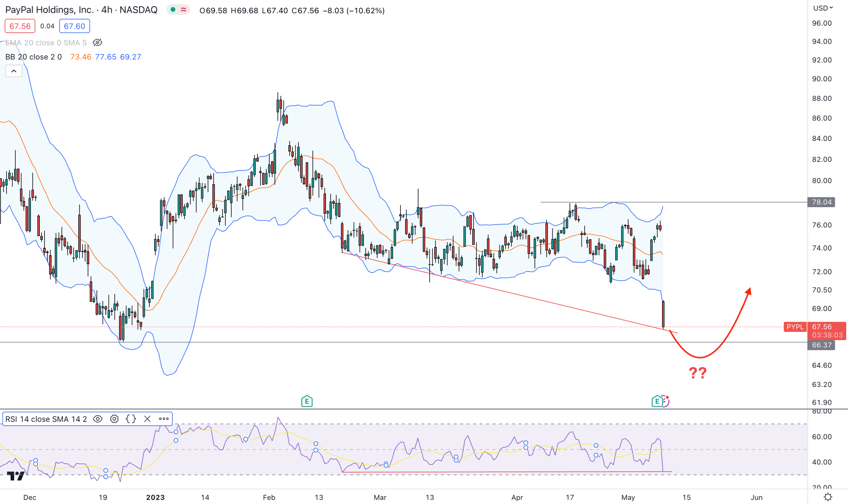
Task: Select the red ?? text annotation
Action: pyautogui.click(x=698, y=373)
